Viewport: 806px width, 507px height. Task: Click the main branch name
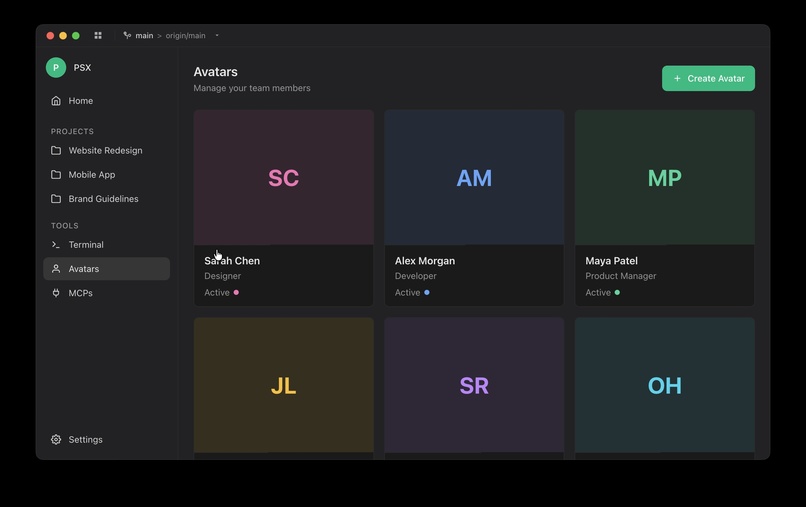point(144,35)
